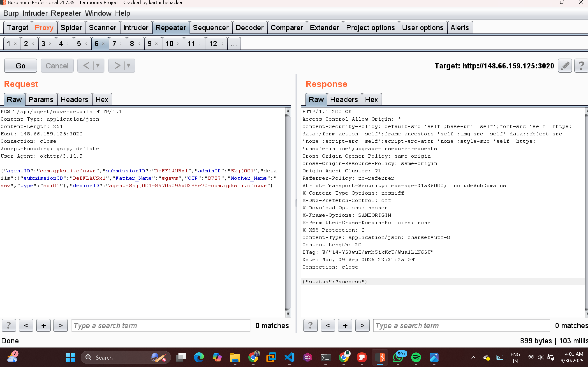588x367 pixels.
Task: Click the response search plus options button
Action: 345,325
